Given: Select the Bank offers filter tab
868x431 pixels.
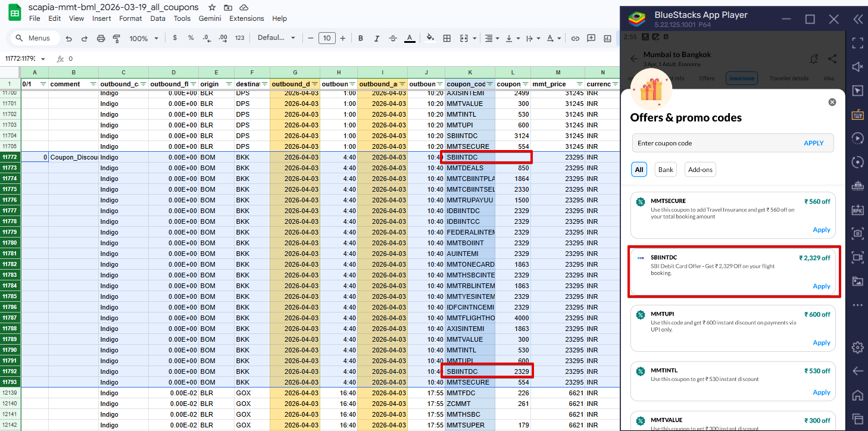Looking at the screenshot, I should click(x=666, y=170).
